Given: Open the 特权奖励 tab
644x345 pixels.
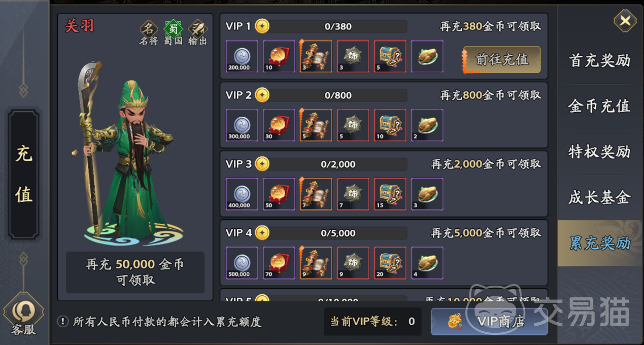Looking at the screenshot, I should pyautogui.click(x=599, y=152).
